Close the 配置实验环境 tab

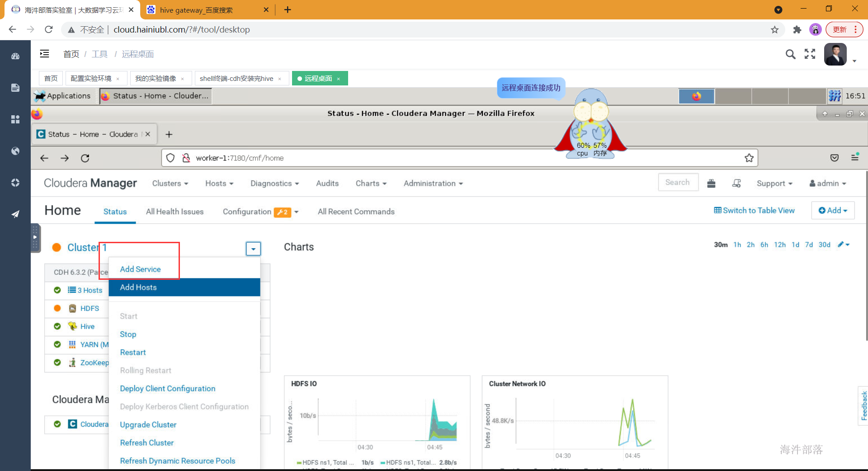(118, 79)
